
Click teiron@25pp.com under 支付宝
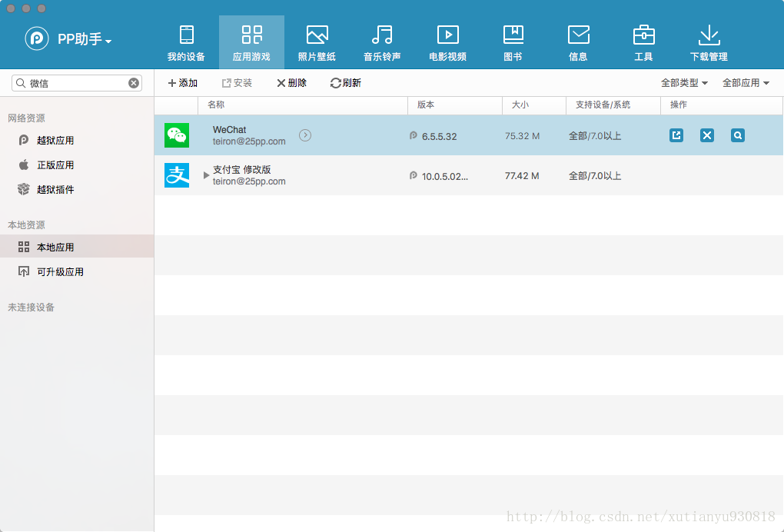249,181
